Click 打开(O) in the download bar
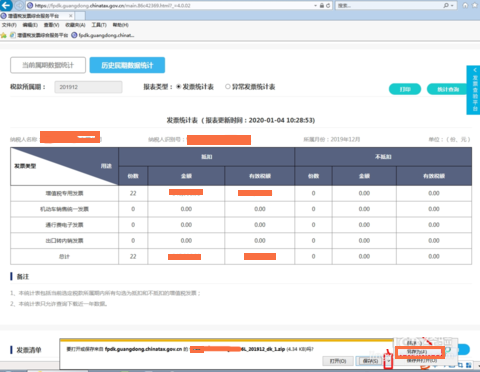 (338, 361)
